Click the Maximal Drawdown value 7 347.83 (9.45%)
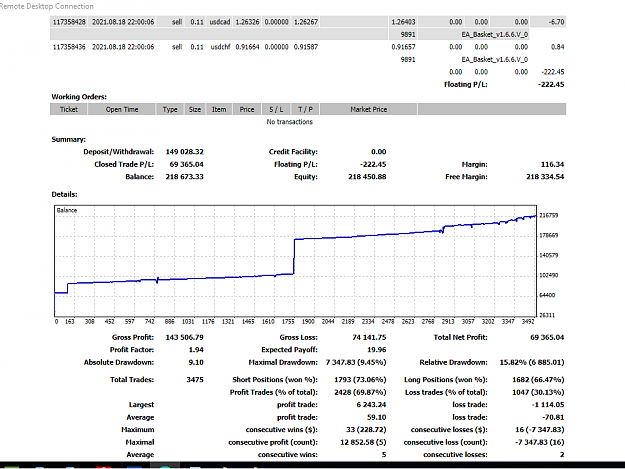 pyautogui.click(x=356, y=363)
